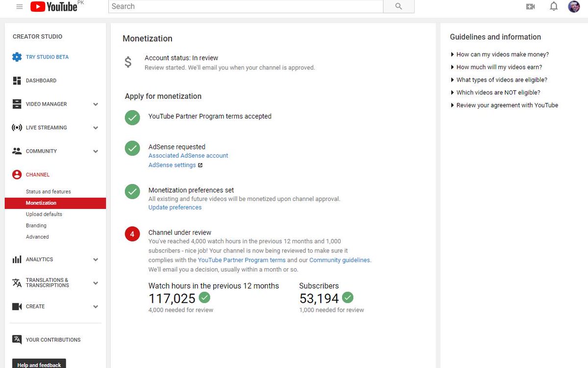Image resolution: width=588 pixels, height=368 pixels.
Task: Expand the Community section chevron
Action: (96, 151)
